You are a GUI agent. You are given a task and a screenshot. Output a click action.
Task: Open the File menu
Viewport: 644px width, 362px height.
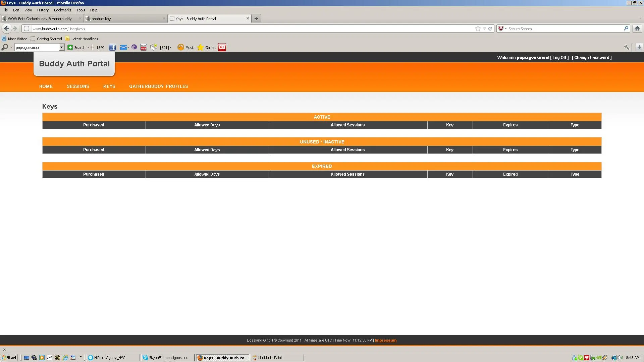[5, 10]
